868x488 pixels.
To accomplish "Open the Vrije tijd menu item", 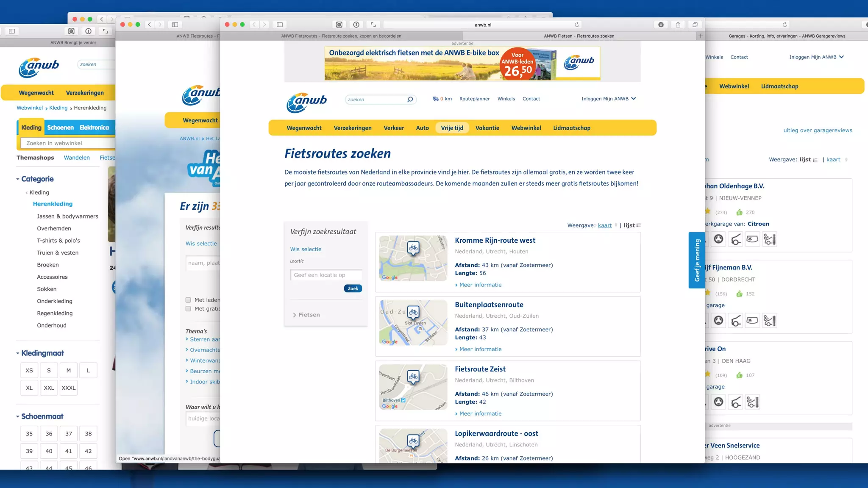I will coord(452,128).
